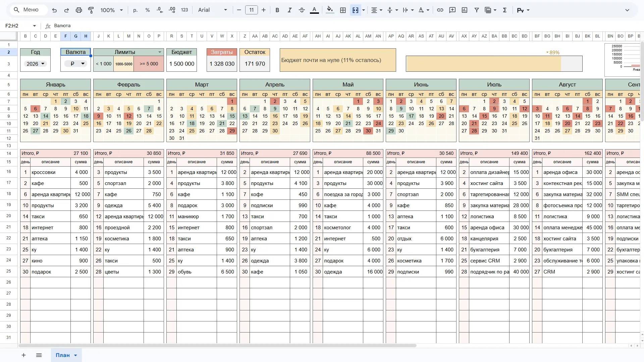
Task: Decrease font size with minus button
Action: tap(239, 10)
